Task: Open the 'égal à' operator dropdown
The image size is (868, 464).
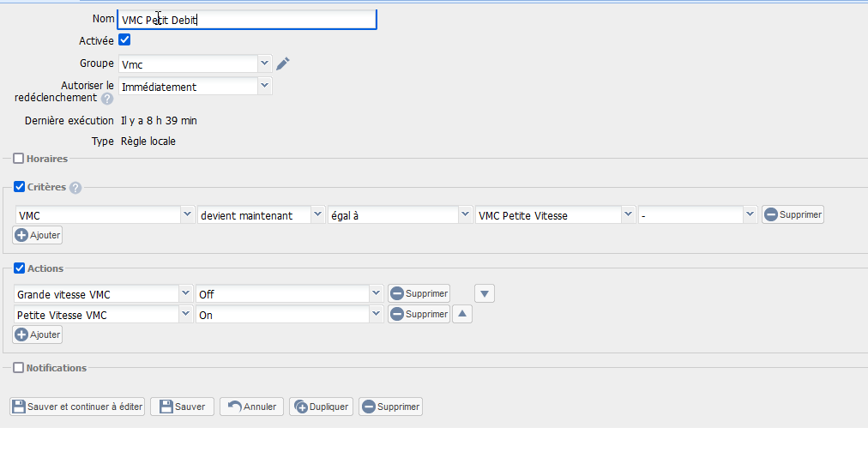Action: click(x=465, y=215)
